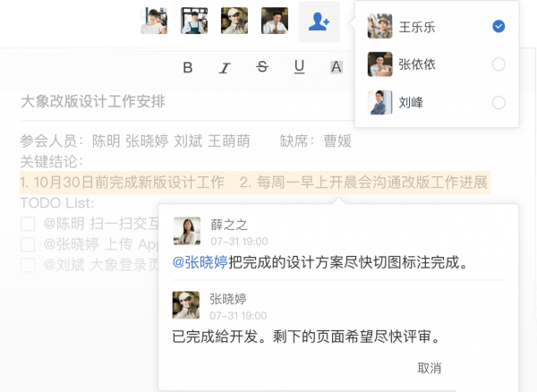Open the text highlight color tool
The image size is (537, 392).
click(337, 67)
